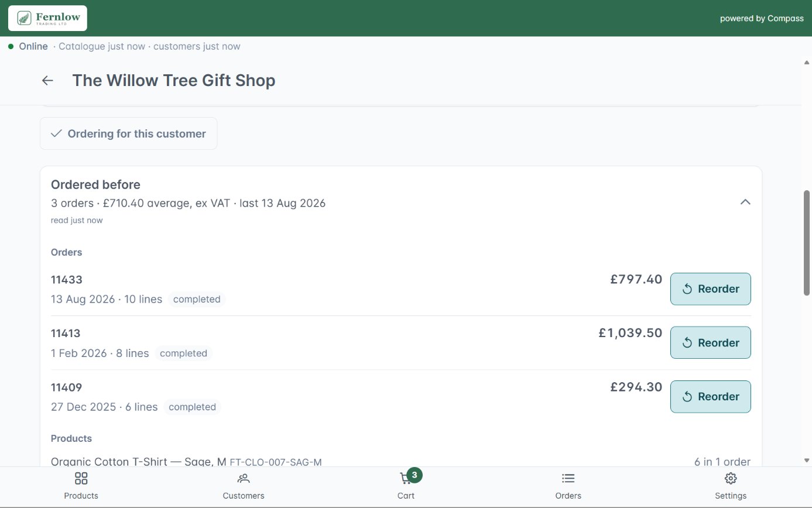The height and width of the screenshot is (508, 812).
Task: Click the page vertical scrollbar thumb
Action: click(807, 243)
